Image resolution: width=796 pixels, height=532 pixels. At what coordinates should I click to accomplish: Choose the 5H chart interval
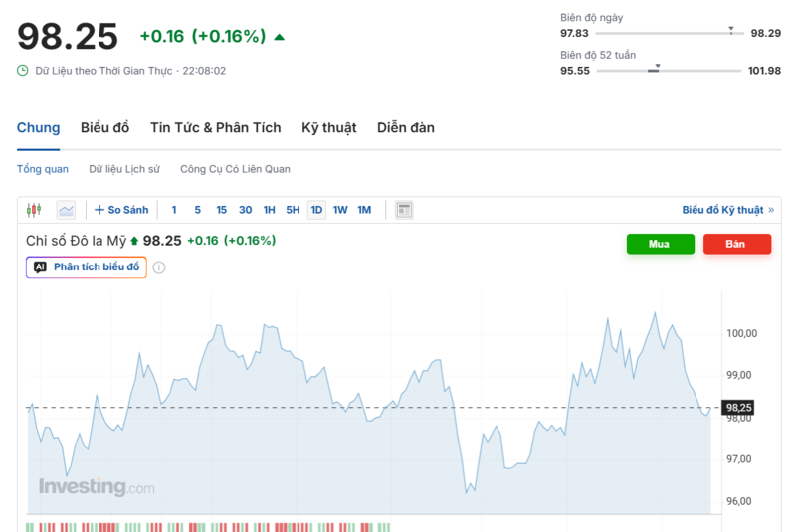(293, 210)
